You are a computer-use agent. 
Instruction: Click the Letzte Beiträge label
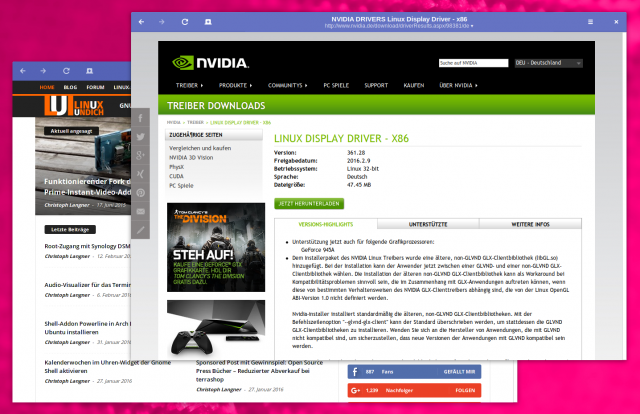pyautogui.click(x=70, y=229)
